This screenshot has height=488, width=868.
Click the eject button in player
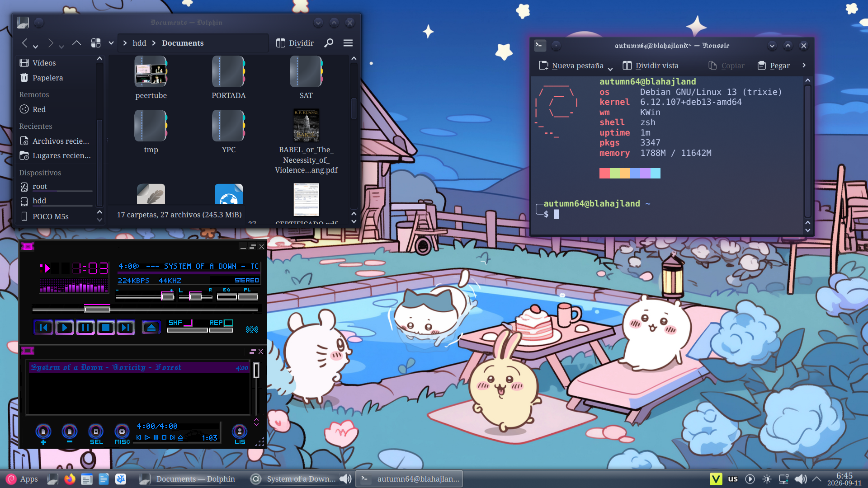point(151,328)
